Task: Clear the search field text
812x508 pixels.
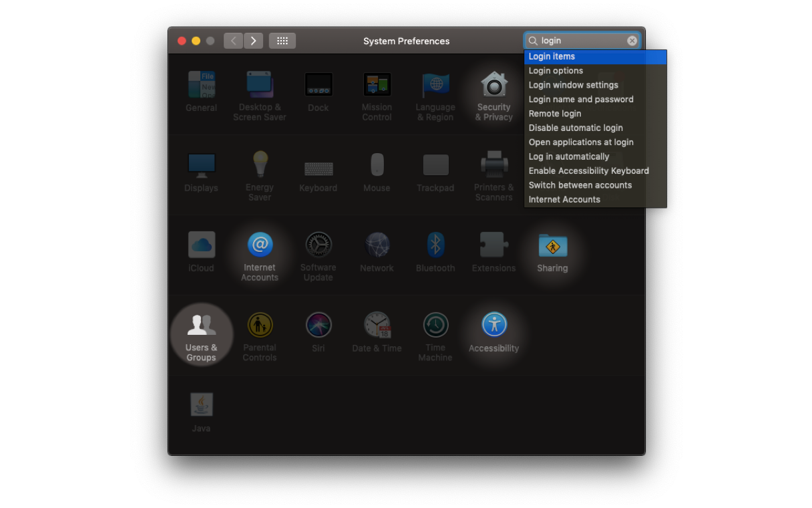Action: (632, 41)
